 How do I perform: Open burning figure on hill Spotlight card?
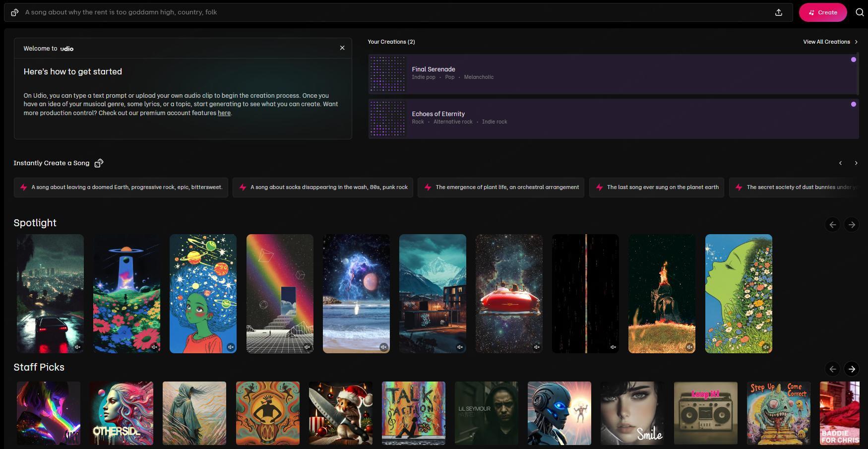click(662, 294)
